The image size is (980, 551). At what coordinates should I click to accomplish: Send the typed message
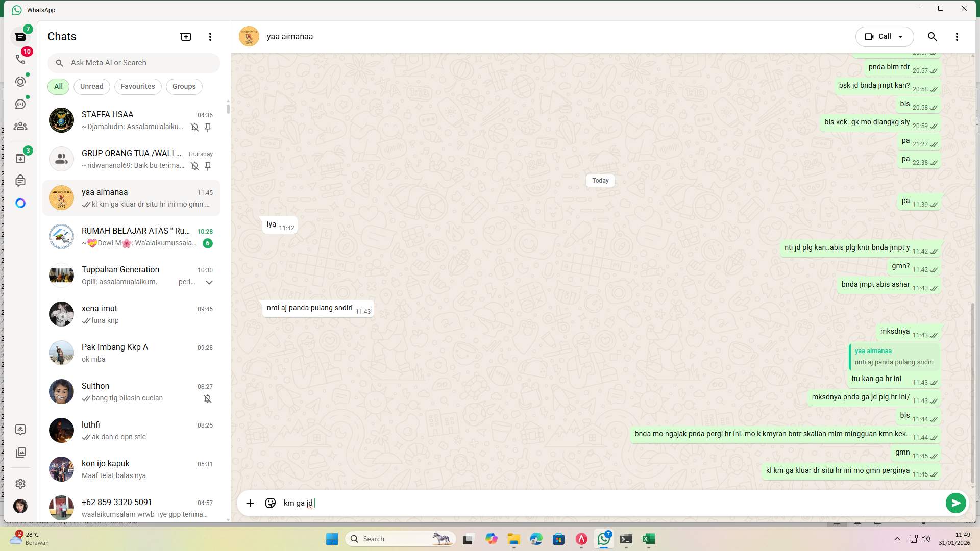point(955,503)
